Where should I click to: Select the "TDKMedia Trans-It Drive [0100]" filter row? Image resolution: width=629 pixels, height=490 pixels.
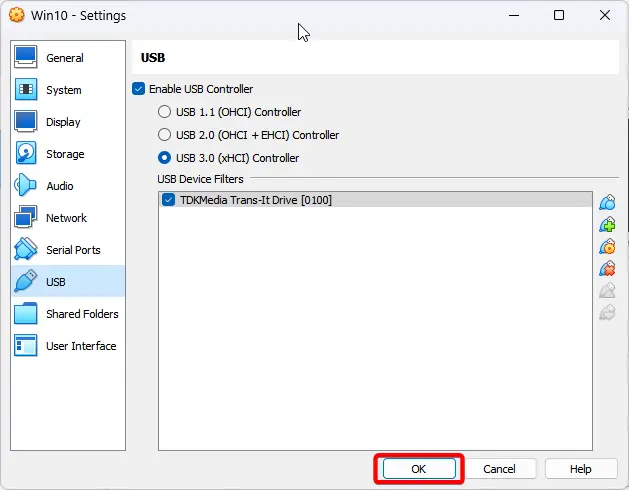[x=375, y=199]
